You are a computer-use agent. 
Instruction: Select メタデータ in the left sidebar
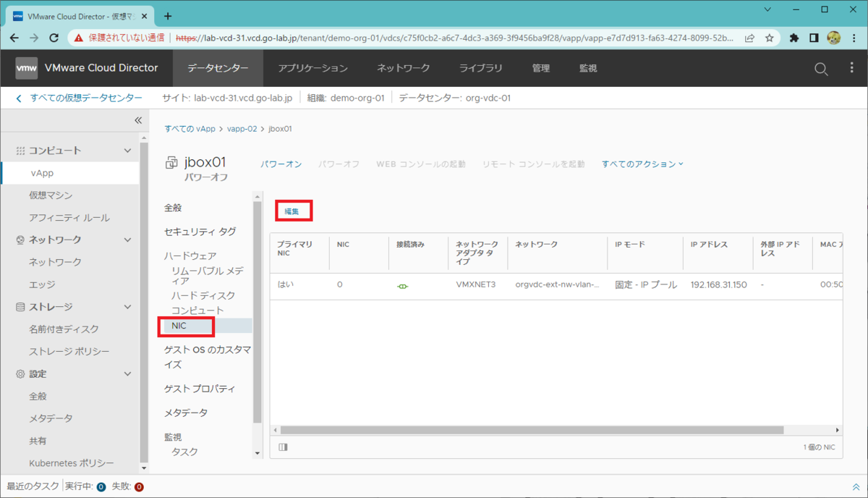pyautogui.click(x=51, y=418)
